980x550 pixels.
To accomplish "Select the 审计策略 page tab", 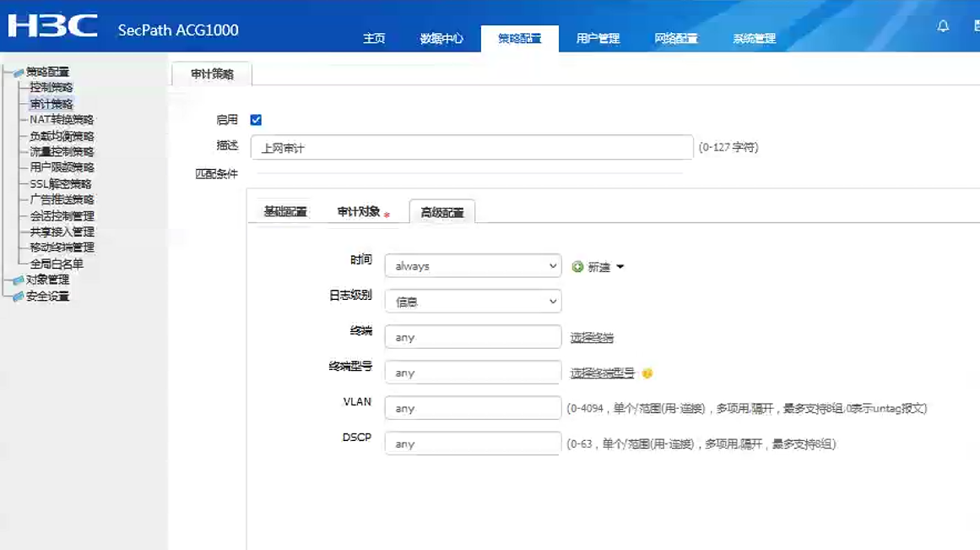I will pos(212,74).
